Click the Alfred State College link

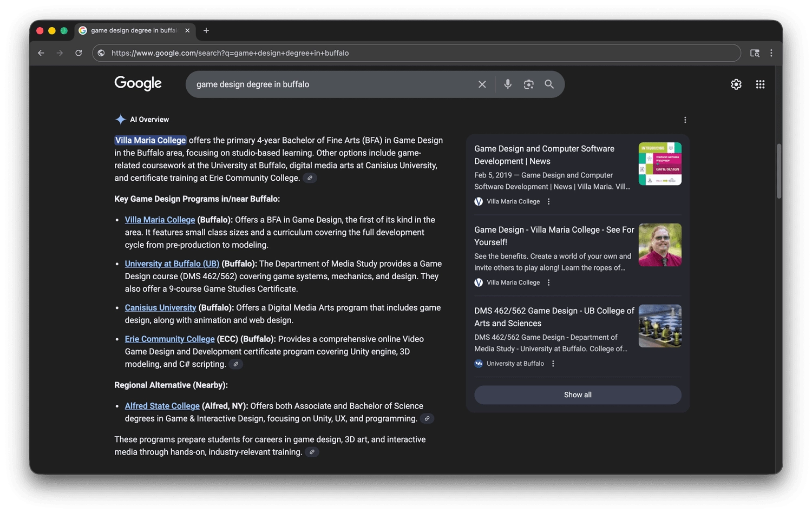coord(162,406)
